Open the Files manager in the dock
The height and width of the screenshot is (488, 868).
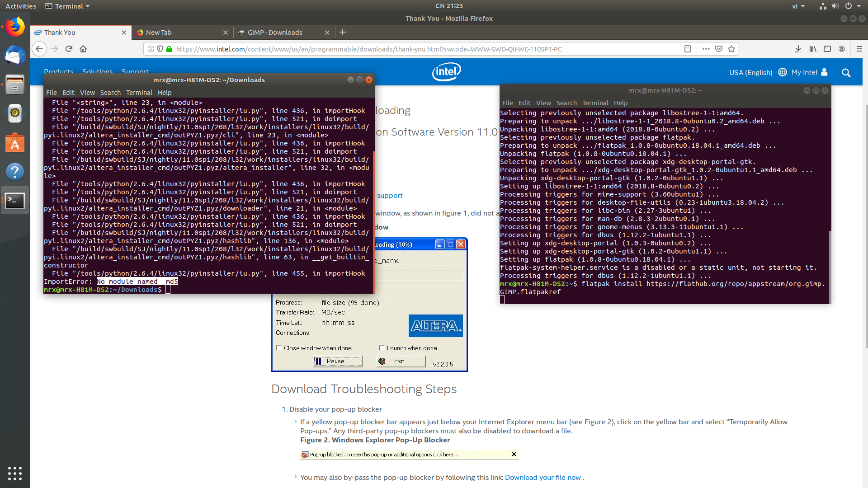click(15, 84)
